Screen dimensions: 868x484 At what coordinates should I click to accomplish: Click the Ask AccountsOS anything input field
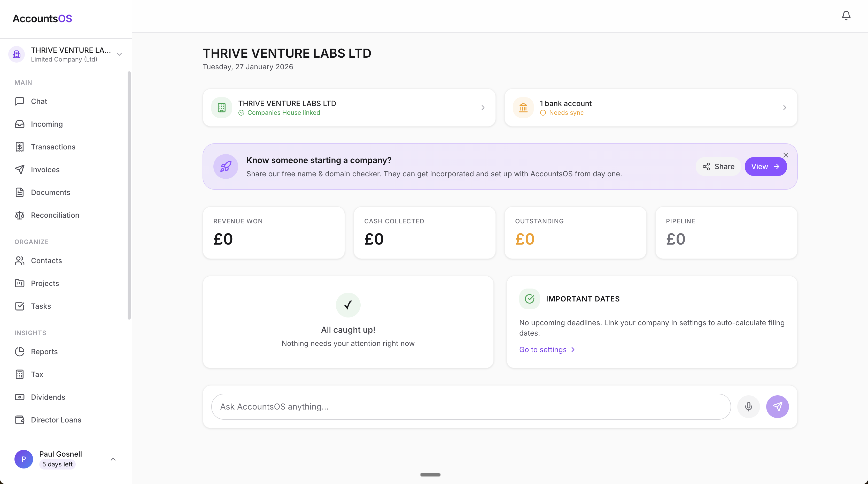click(471, 406)
